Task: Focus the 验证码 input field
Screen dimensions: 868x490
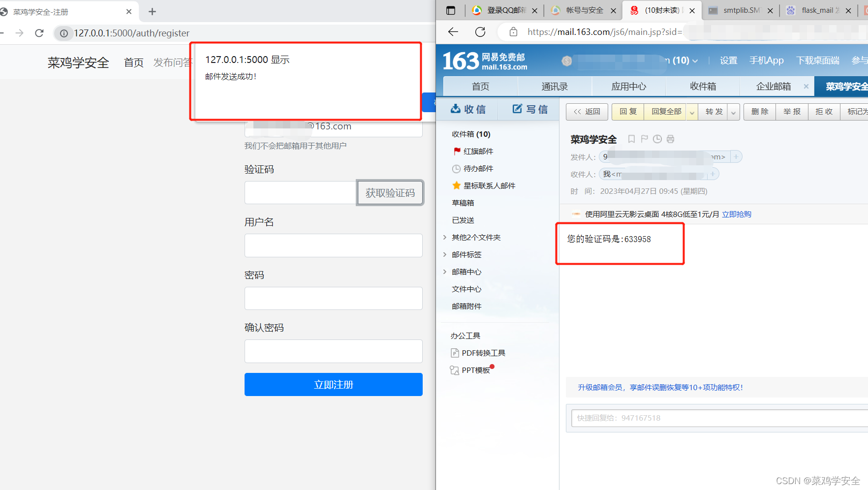Action: [x=301, y=193]
